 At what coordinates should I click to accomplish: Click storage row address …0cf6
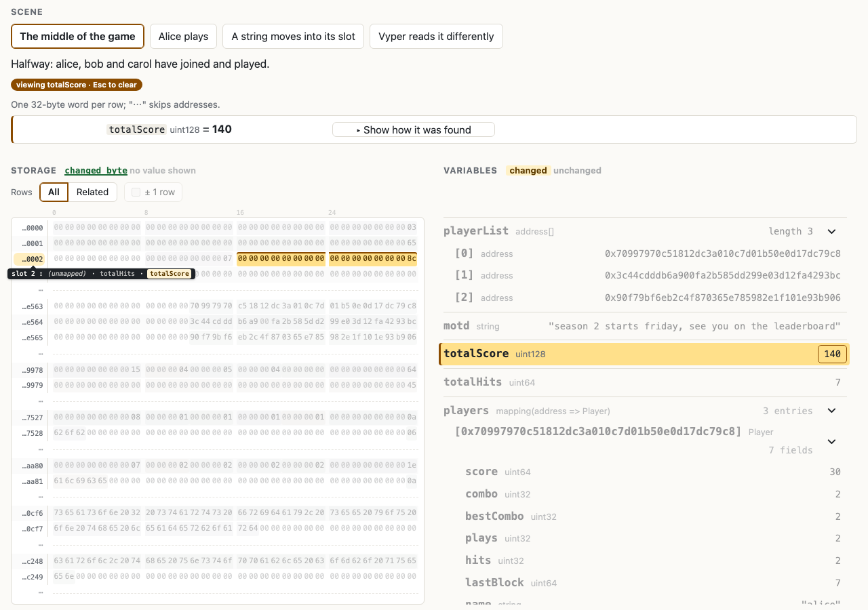32,513
